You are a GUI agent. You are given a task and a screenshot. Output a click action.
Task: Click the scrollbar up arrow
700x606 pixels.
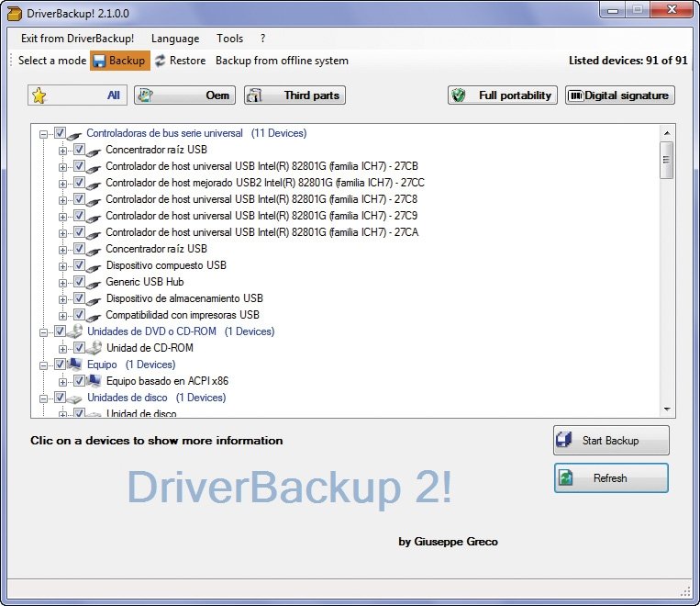point(667,133)
